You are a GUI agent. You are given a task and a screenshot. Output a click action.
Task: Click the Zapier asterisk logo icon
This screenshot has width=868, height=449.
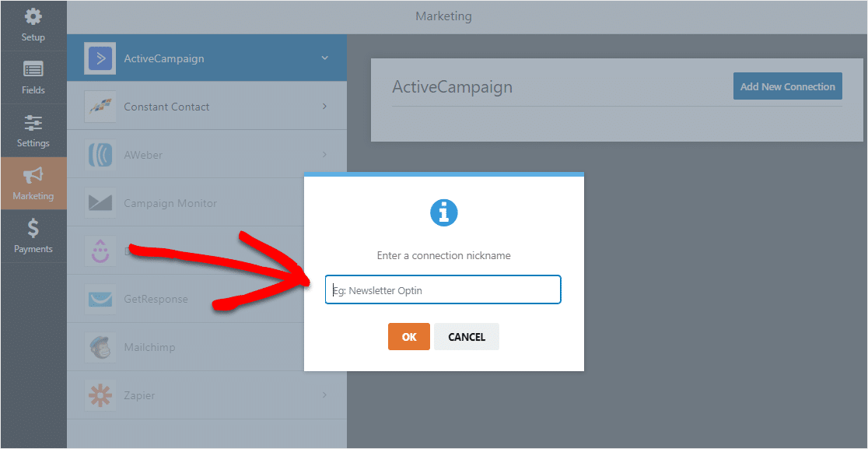(100, 395)
